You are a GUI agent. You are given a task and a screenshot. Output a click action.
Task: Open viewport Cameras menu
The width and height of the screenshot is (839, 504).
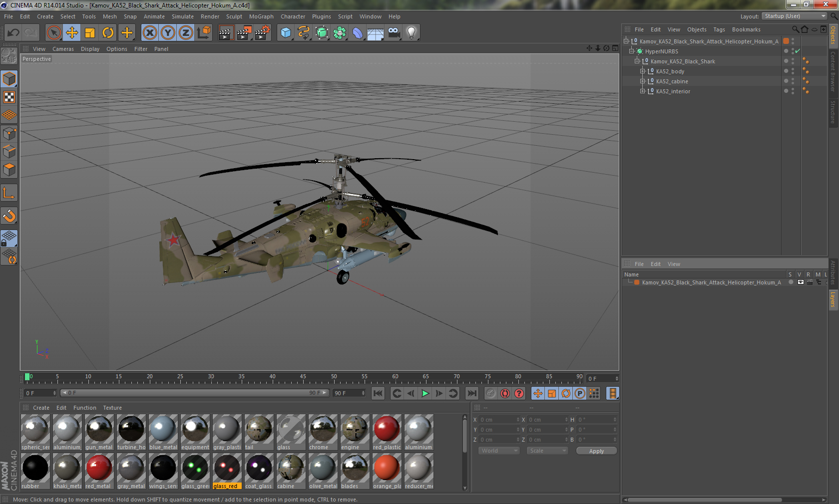63,49
